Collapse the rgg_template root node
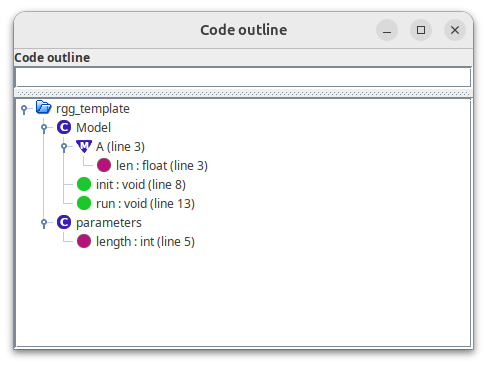 click(24, 109)
